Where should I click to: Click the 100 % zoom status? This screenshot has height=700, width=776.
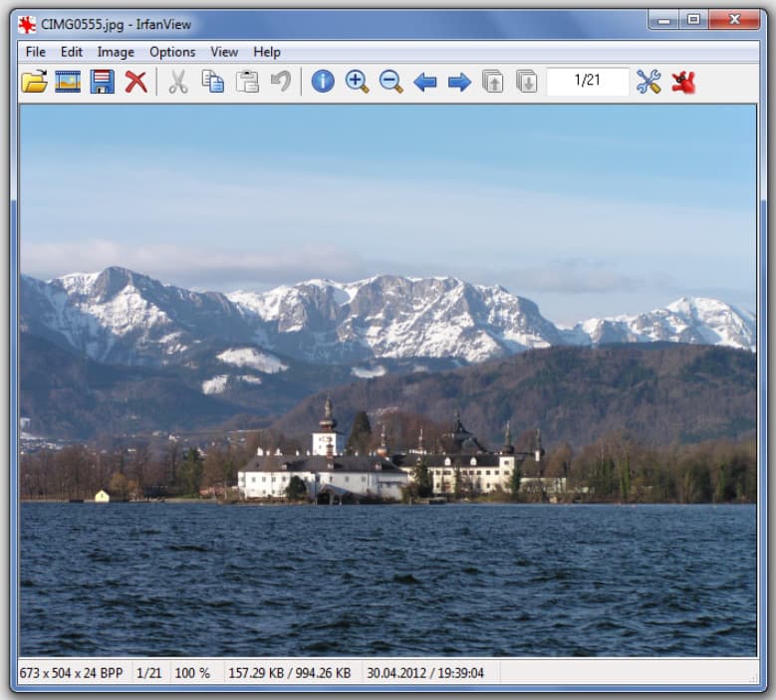[x=192, y=673]
